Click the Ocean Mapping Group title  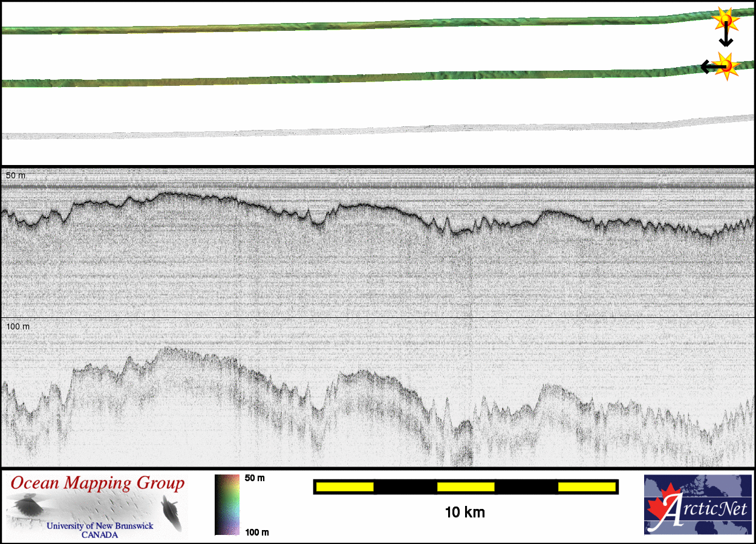[97, 483]
